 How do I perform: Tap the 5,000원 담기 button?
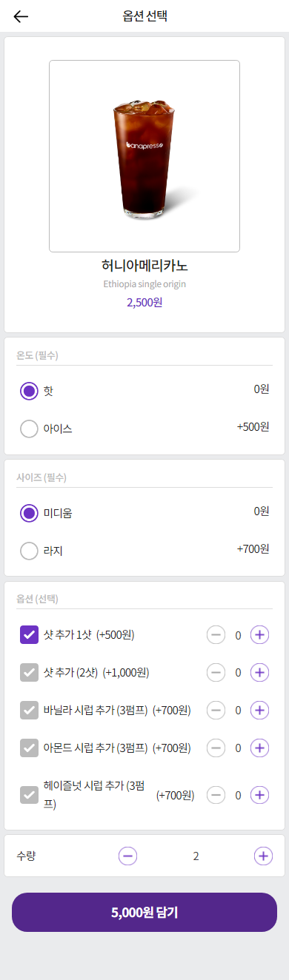[144, 912]
